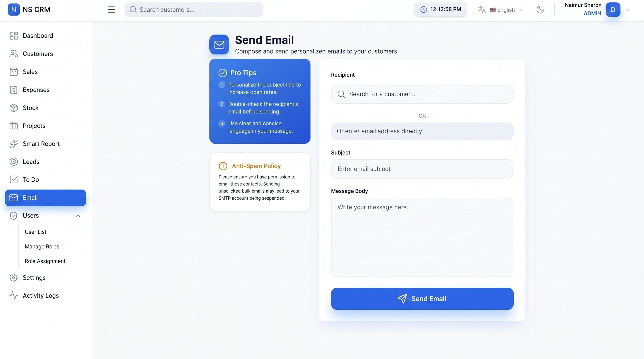Click the Message Body label
The image size is (644, 359).
(x=349, y=191)
